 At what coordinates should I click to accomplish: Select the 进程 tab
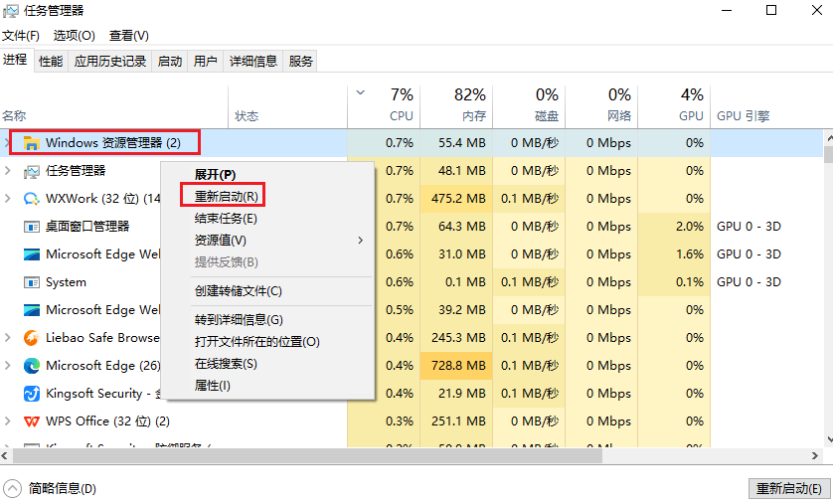[x=15, y=60]
